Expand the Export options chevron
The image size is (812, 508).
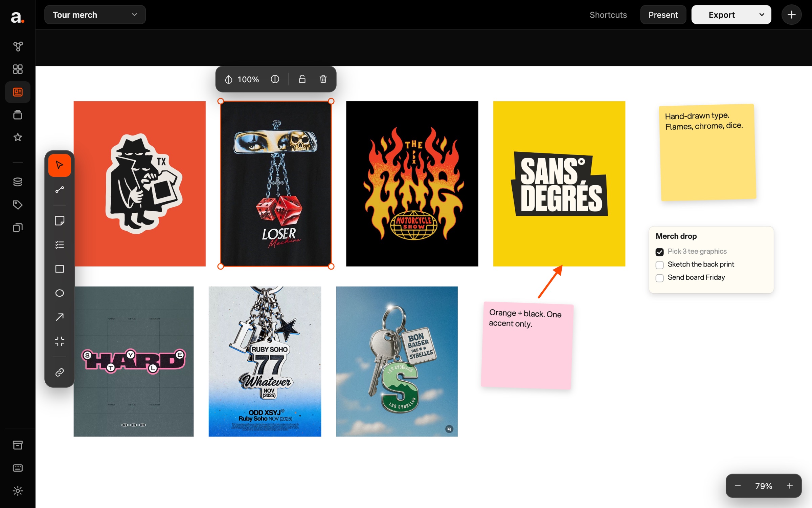[762, 15]
